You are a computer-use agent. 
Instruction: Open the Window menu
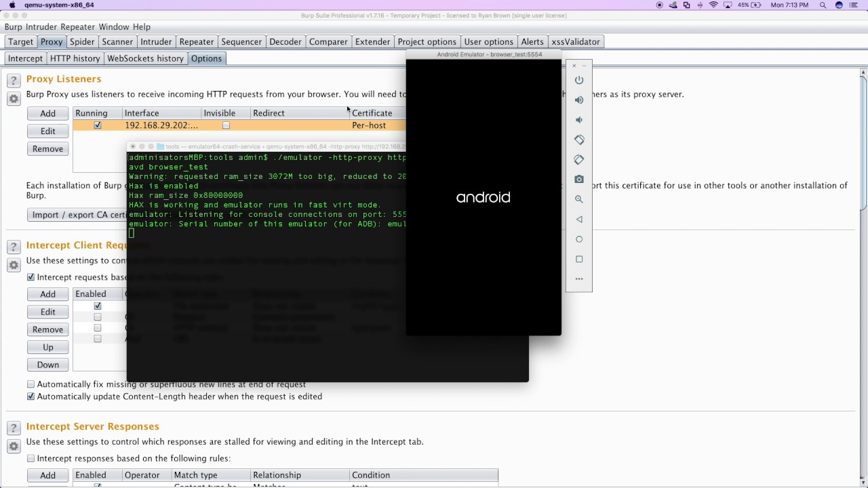(x=114, y=27)
